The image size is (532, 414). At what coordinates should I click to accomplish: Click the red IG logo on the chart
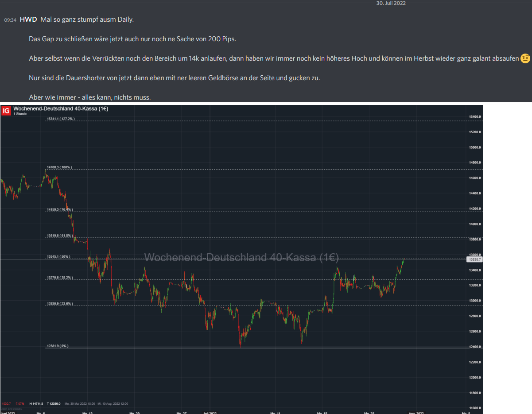coord(6,110)
